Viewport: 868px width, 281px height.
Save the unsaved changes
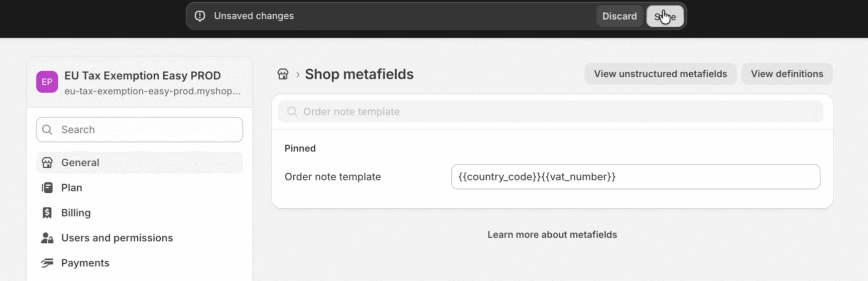point(665,16)
